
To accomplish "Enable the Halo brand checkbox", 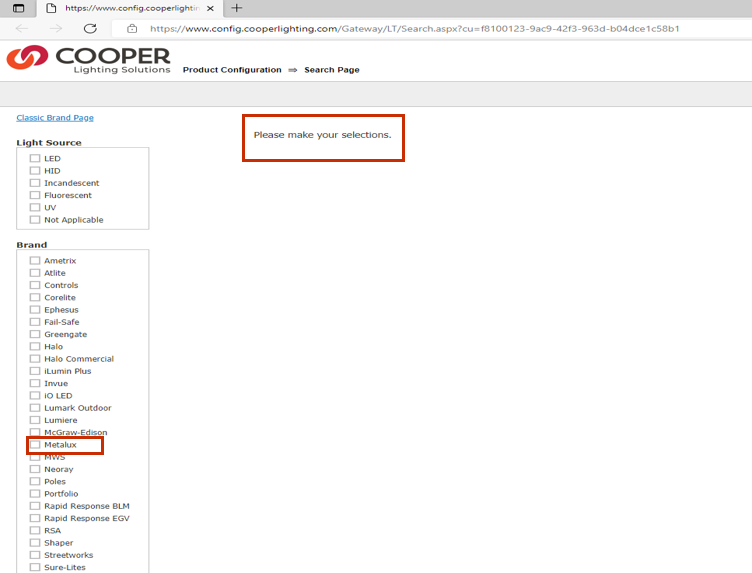I will (35, 346).
